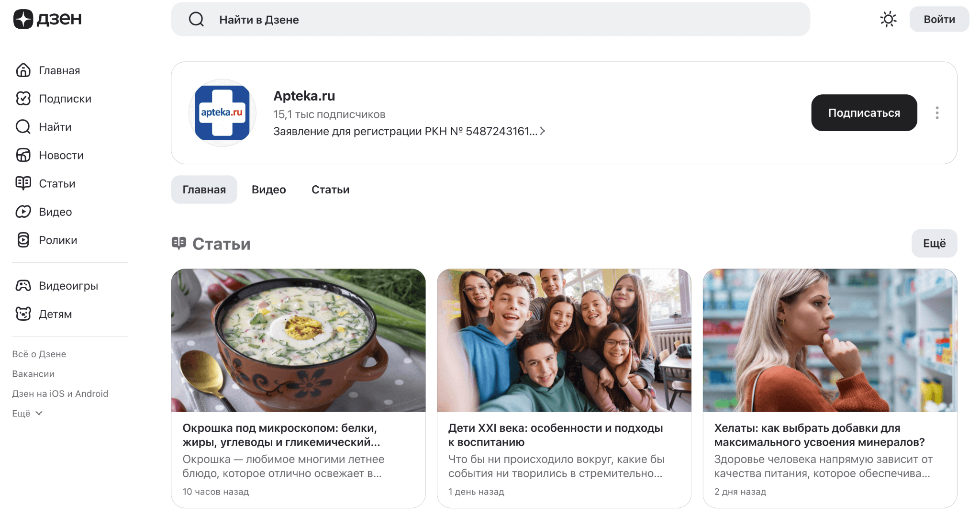Open the teenagers selfie article thumbnail
This screenshot has width=980, height=517.
564,340
